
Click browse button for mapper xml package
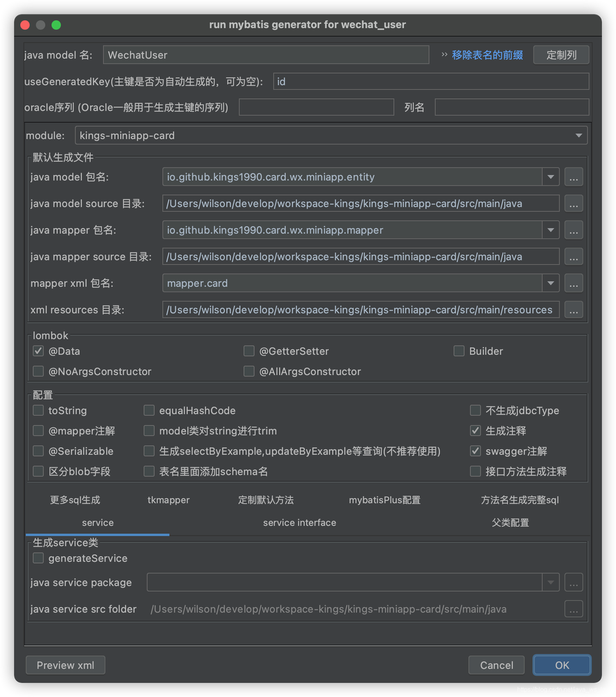click(x=574, y=283)
